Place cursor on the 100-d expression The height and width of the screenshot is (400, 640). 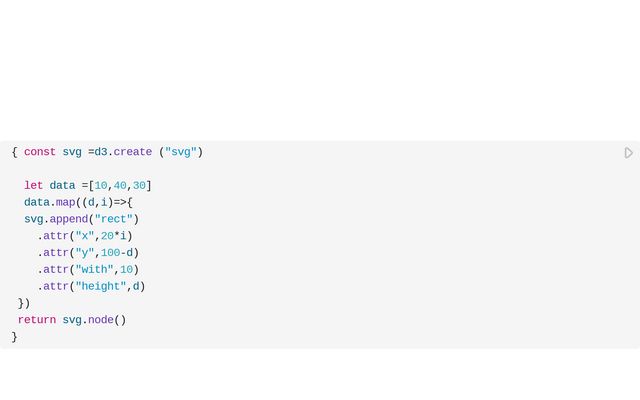119,253
